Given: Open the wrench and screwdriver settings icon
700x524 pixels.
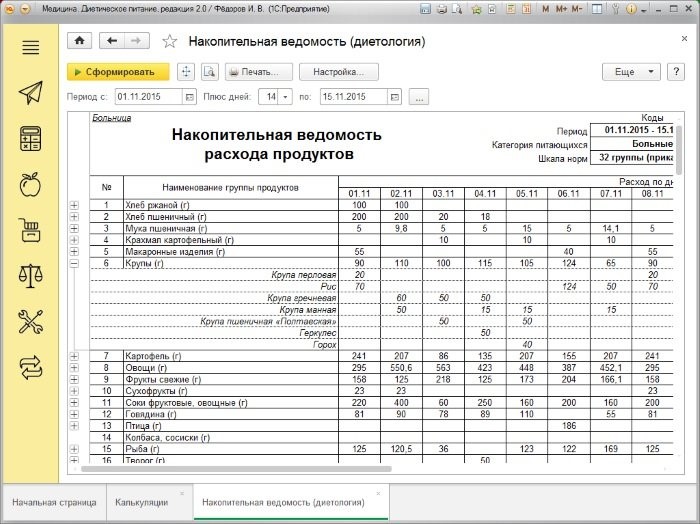Looking at the screenshot, I should click(x=31, y=322).
